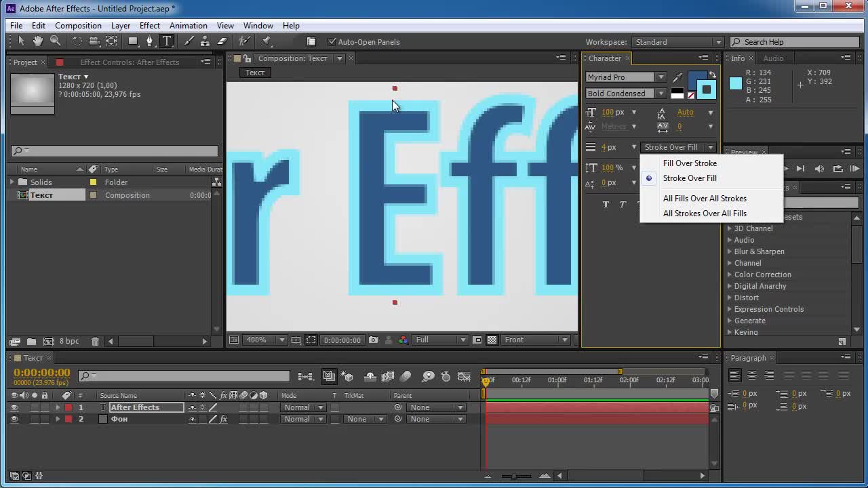Lock the Composition viewer panel
Screen dimensions: 868x488
point(248,58)
